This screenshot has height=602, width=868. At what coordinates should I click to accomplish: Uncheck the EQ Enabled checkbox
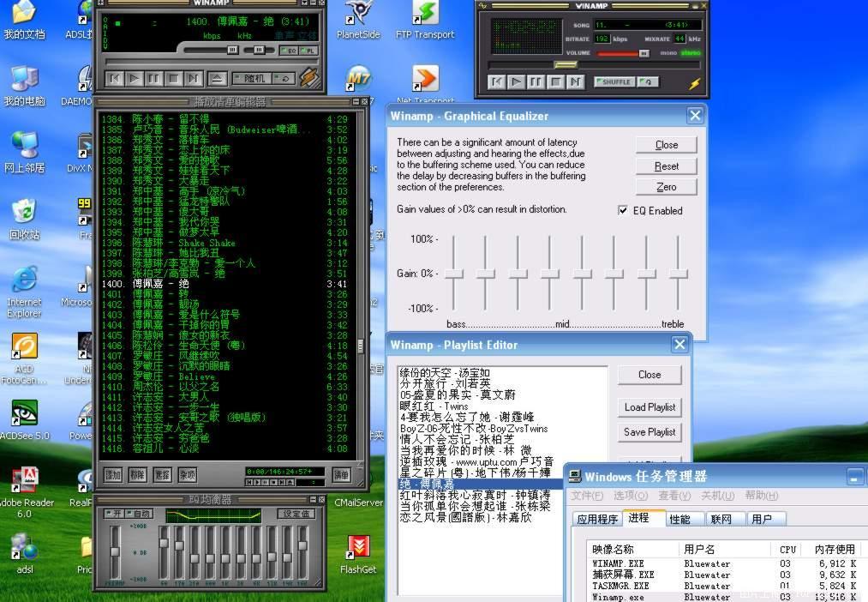pyautogui.click(x=623, y=210)
